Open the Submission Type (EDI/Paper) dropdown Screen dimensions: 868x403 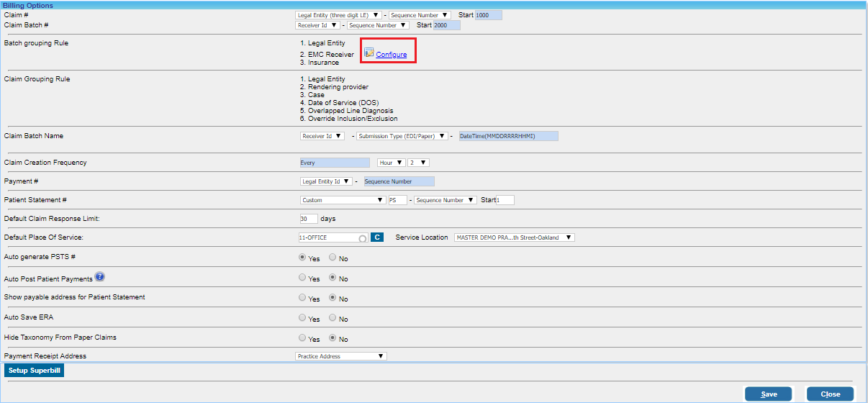402,136
